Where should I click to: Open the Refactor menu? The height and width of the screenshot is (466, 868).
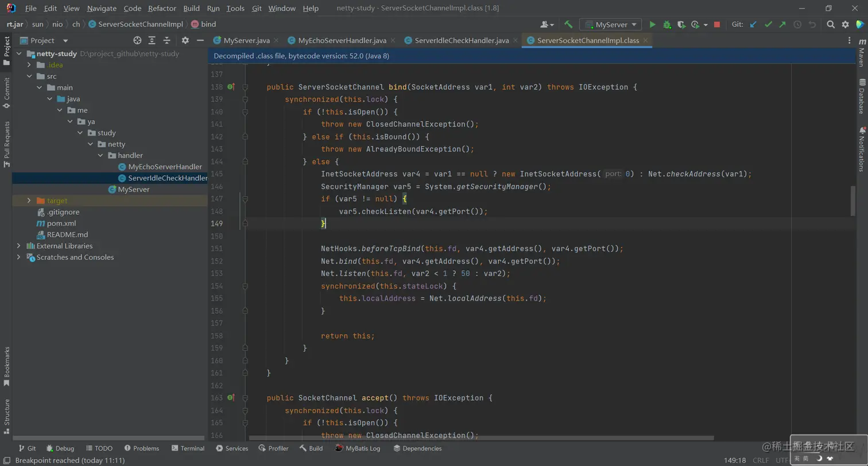tap(162, 9)
